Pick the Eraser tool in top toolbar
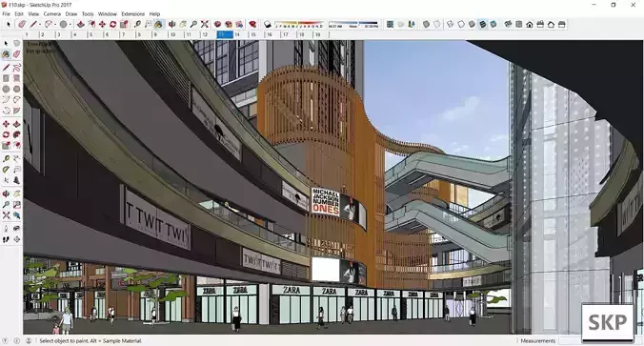 click(22, 24)
